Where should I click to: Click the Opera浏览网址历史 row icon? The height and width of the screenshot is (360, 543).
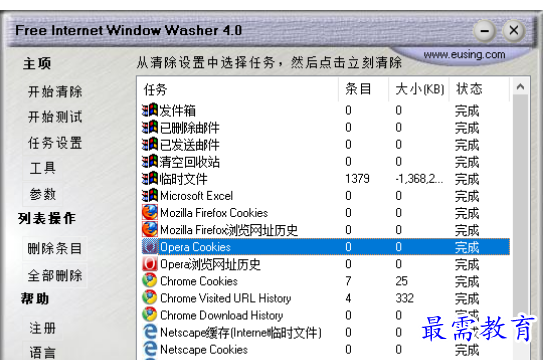(x=150, y=264)
